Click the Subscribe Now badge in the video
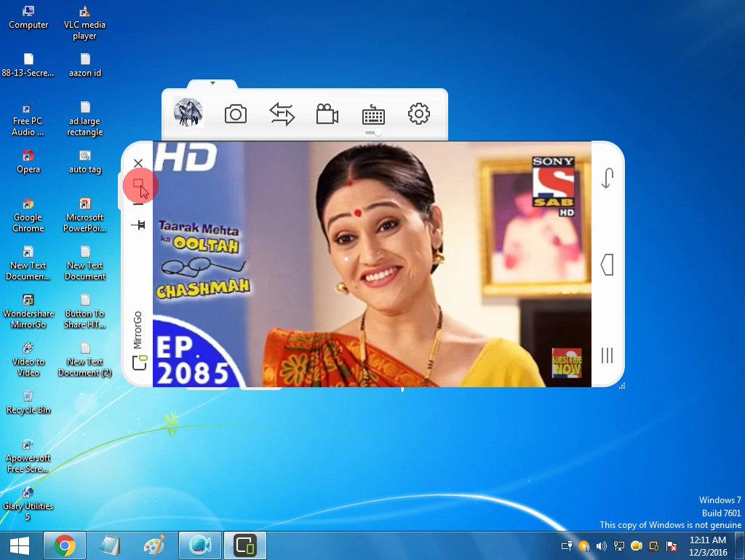Viewport: 745px width, 560px height. point(566,364)
